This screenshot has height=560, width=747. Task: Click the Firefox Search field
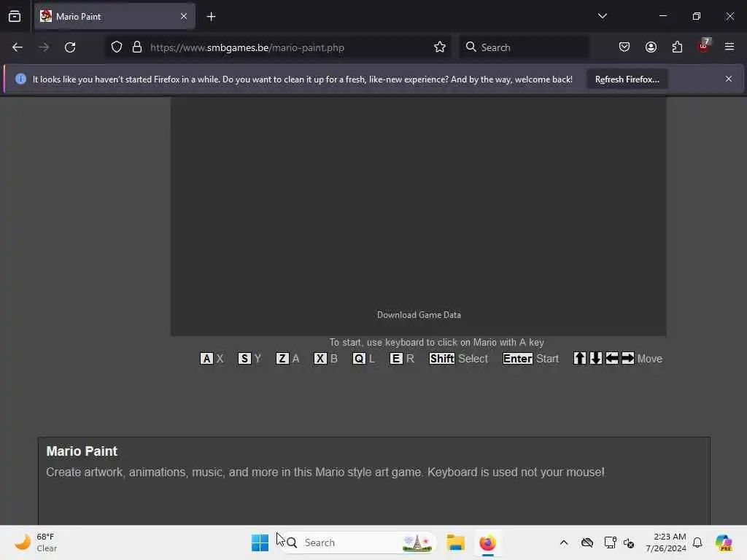coord(524,47)
